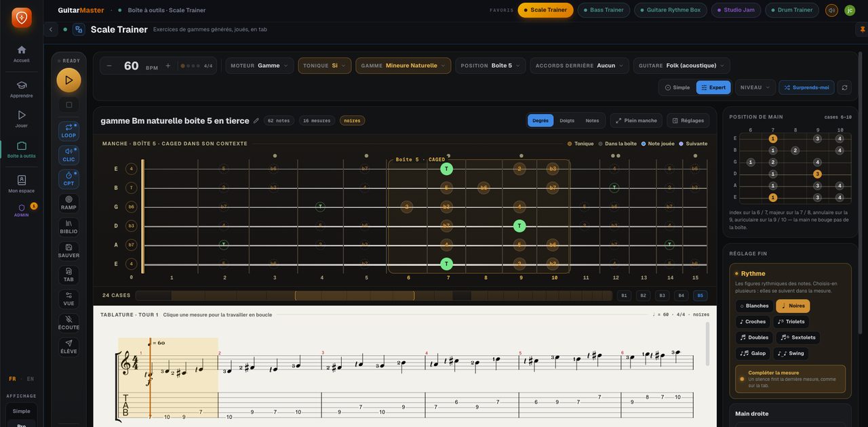Increase BPM with plus button
This screenshot has height=427, width=868.
click(x=168, y=66)
